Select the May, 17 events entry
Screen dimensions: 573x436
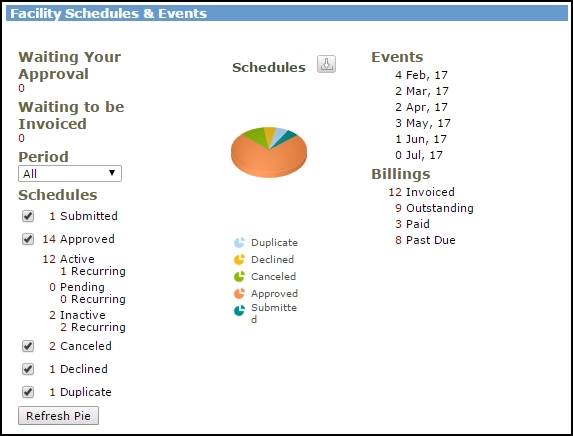pos(423,123)
